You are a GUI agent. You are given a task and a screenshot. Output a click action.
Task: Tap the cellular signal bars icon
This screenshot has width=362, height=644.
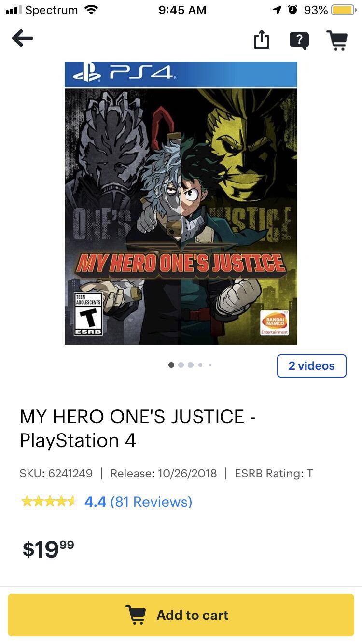pos(14,10)
